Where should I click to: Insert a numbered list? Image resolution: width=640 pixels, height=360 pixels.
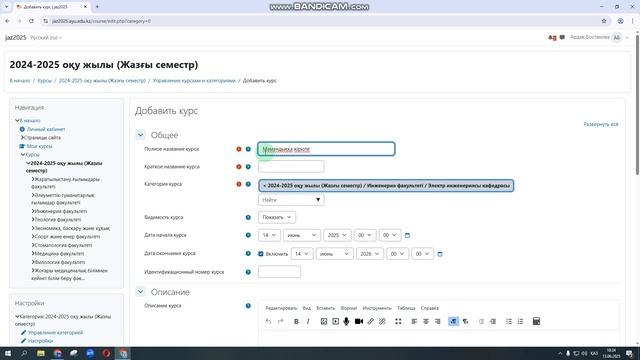click(x=520, y=322)
